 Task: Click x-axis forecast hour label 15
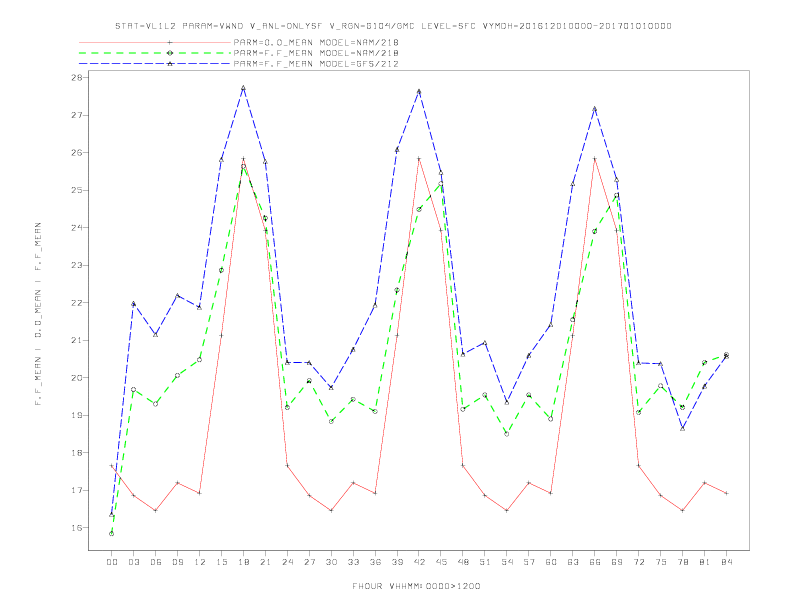click(221, 562)
